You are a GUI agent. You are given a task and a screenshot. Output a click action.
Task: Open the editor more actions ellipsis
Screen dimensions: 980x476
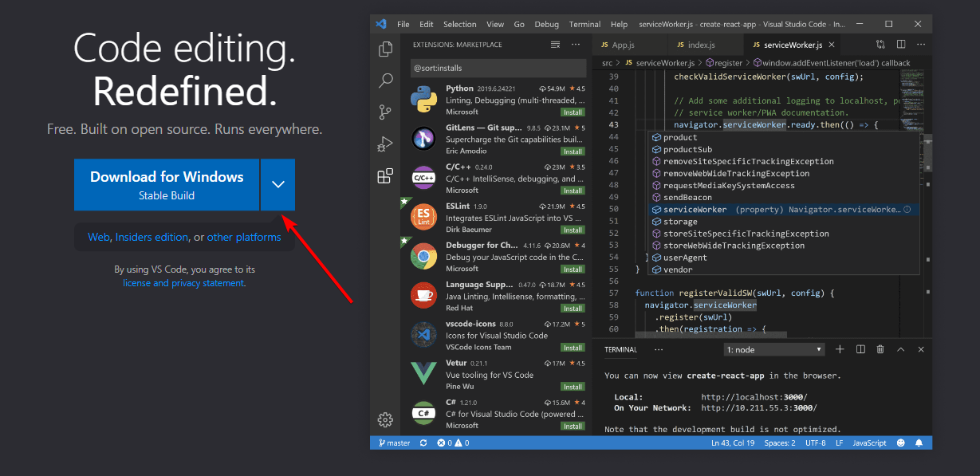point(921,45)
